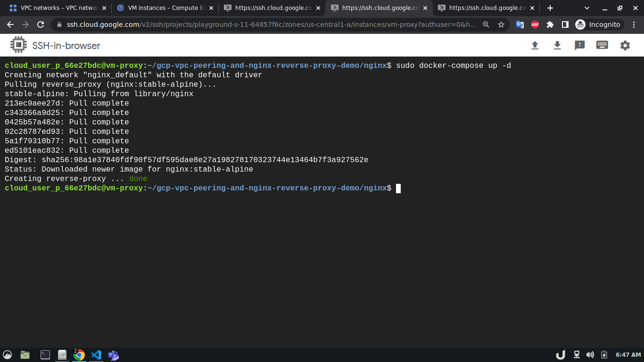Click the 'Digest: sha256' line
The height and width of the screenshot is (362, 644).
pos(187,160)
